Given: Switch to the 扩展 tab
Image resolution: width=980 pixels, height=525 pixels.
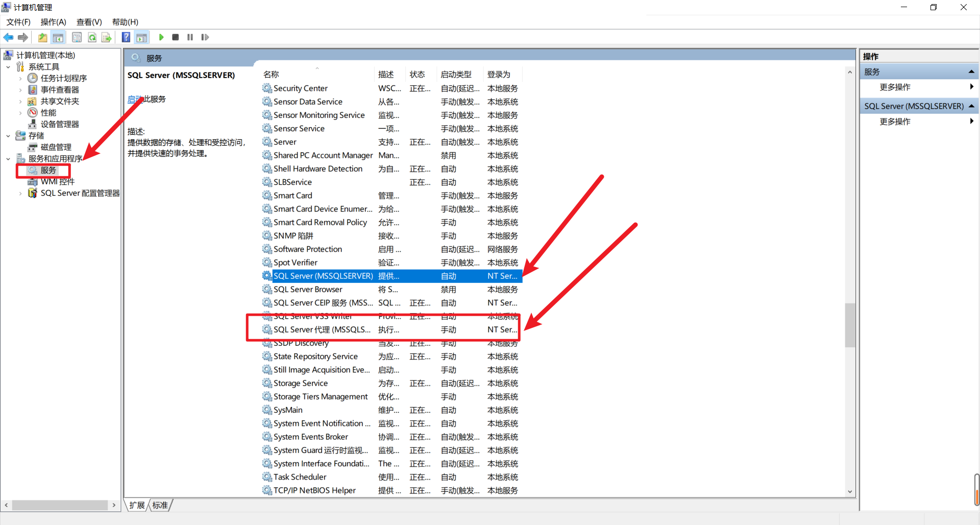Looking at the screenshot, I should coord(137,505).
